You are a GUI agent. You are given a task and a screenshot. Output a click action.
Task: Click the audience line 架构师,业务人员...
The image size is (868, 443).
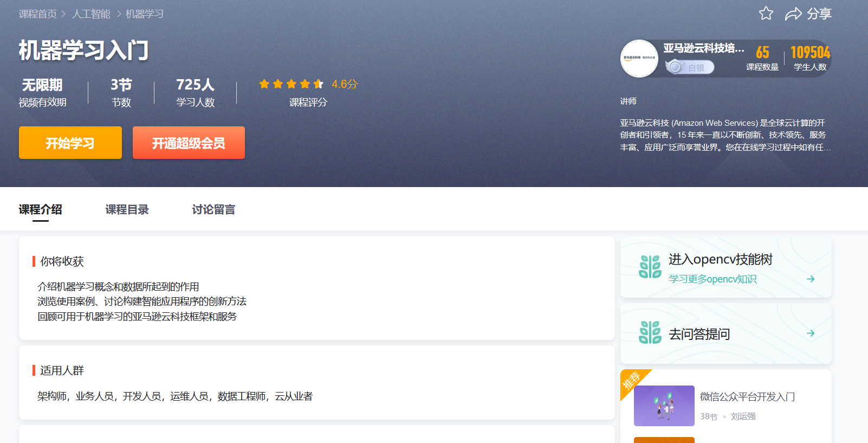click(x=175, y=396)
